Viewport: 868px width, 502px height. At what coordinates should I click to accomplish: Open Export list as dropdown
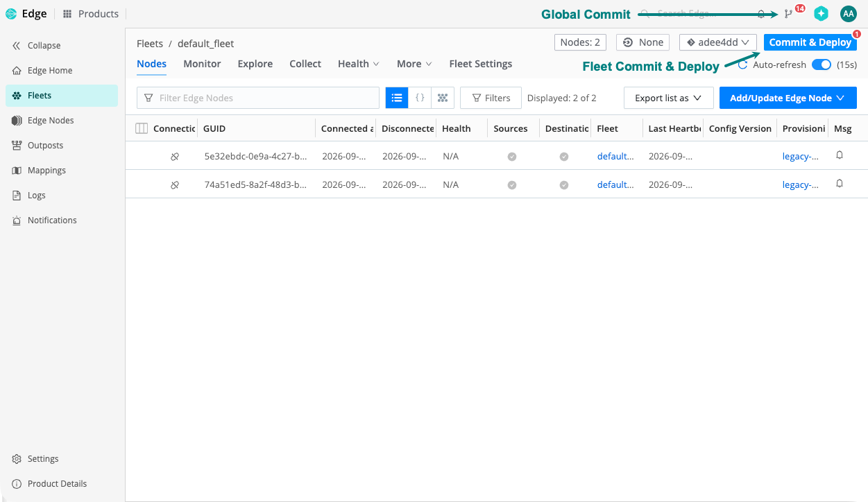pyautogui.click(x=669, y=98)
